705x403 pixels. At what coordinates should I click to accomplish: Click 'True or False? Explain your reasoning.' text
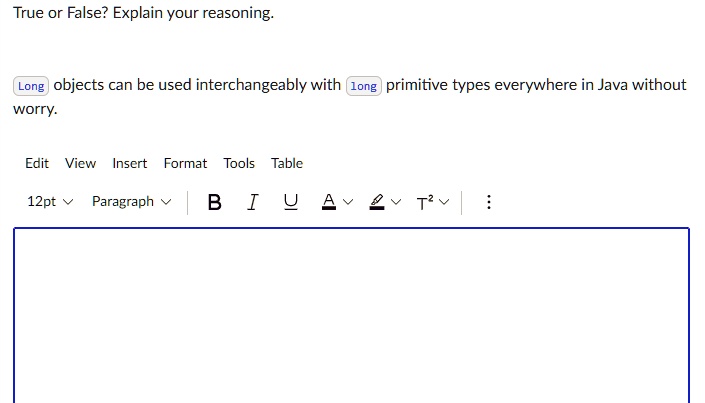(x=143, y=13)
